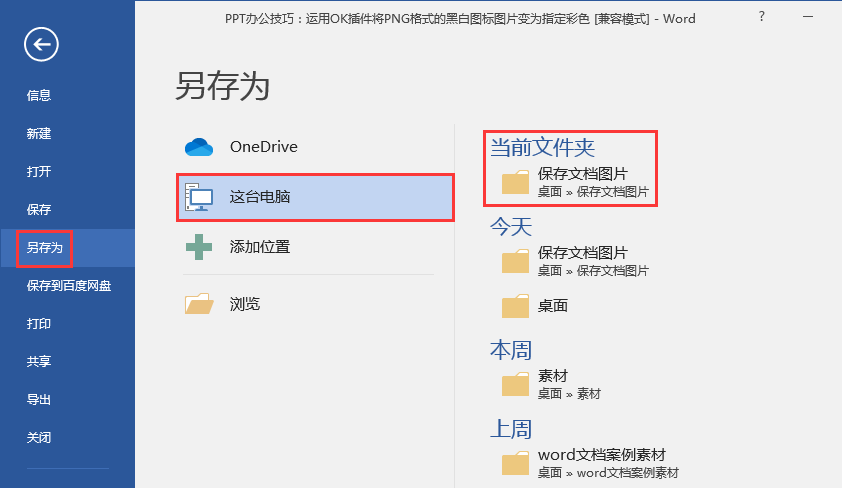The image size is (842, 488).
Task: Click 保存到百度网盘 option
Action: click(67, 286)
